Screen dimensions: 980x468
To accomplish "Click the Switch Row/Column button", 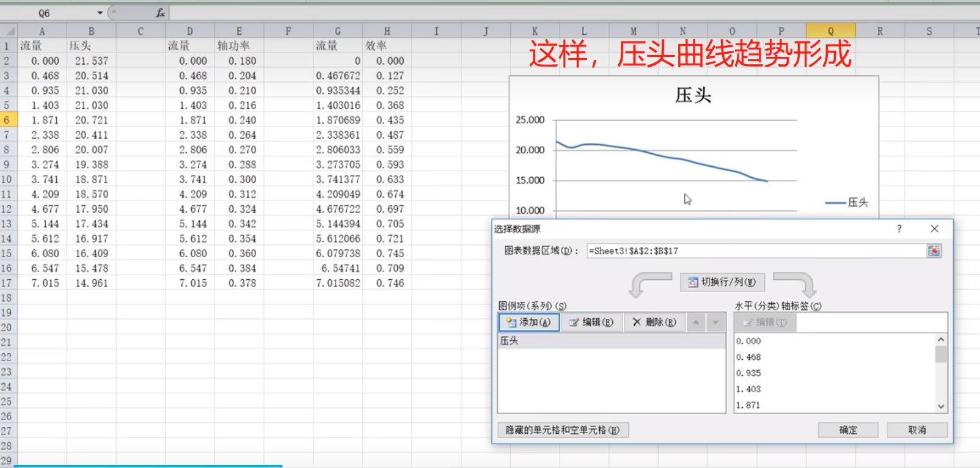I will [x=722, y=282].
